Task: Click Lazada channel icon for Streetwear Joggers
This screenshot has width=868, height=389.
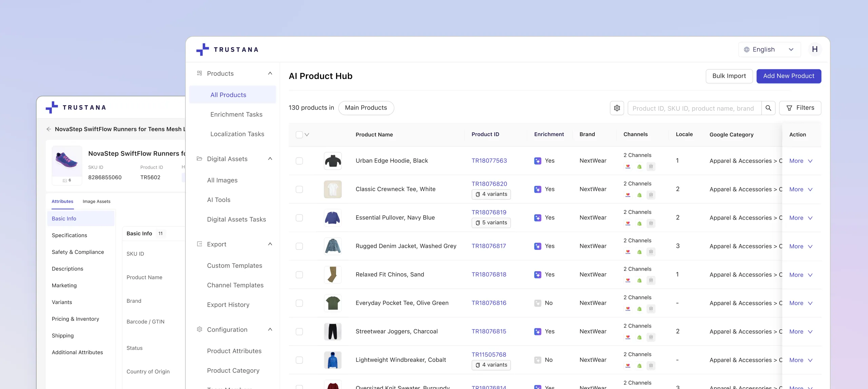Action: point(628,337)
